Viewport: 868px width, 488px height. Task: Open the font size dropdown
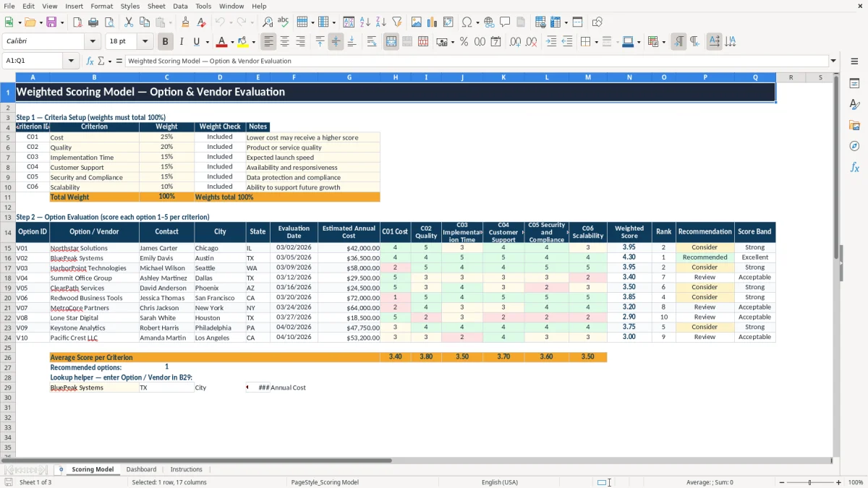click(145, 42)
